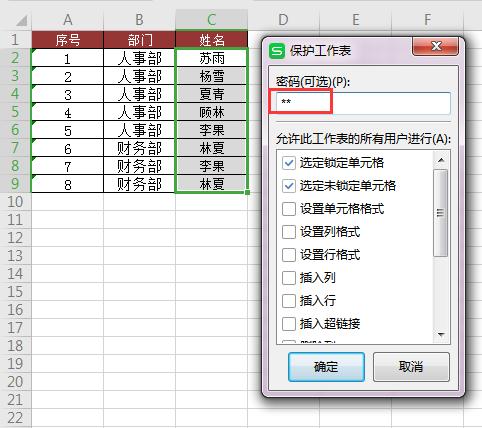Select the 李果 cell in row 8
This screenshot has width=482, height=428.
click(x=211, y=166)
